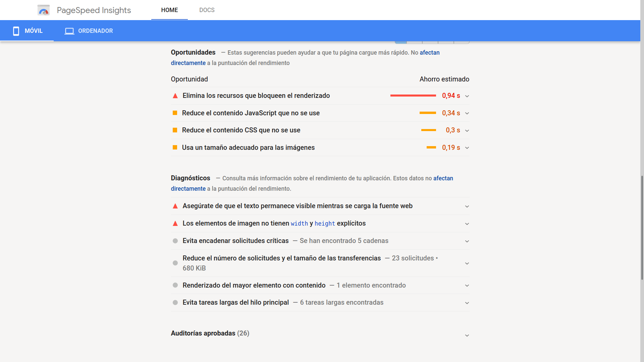Click the orange savings bar for 0,3 s
Viewport: 644px width, 362px height.
click(429, 130)
